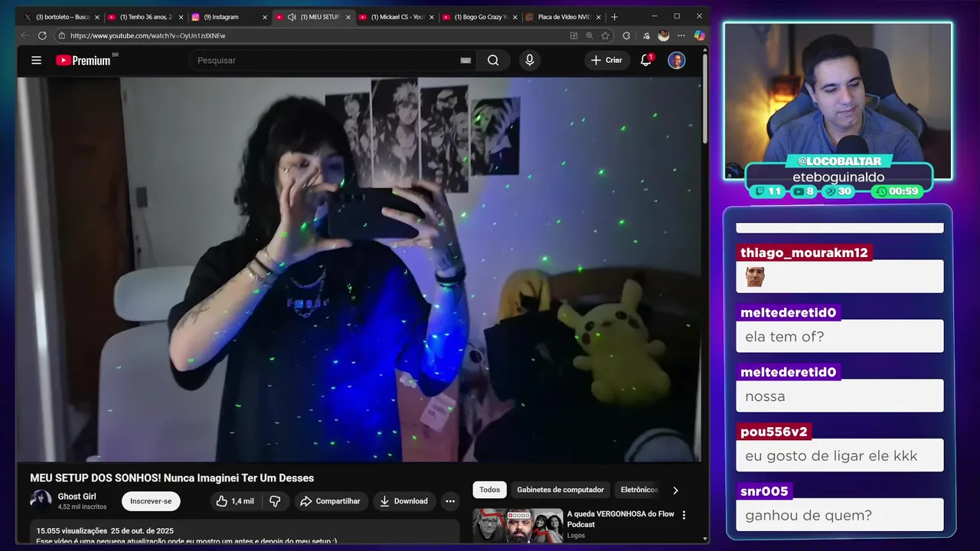
Task: Click chat username pou556v2
Action: coord(773,432)
